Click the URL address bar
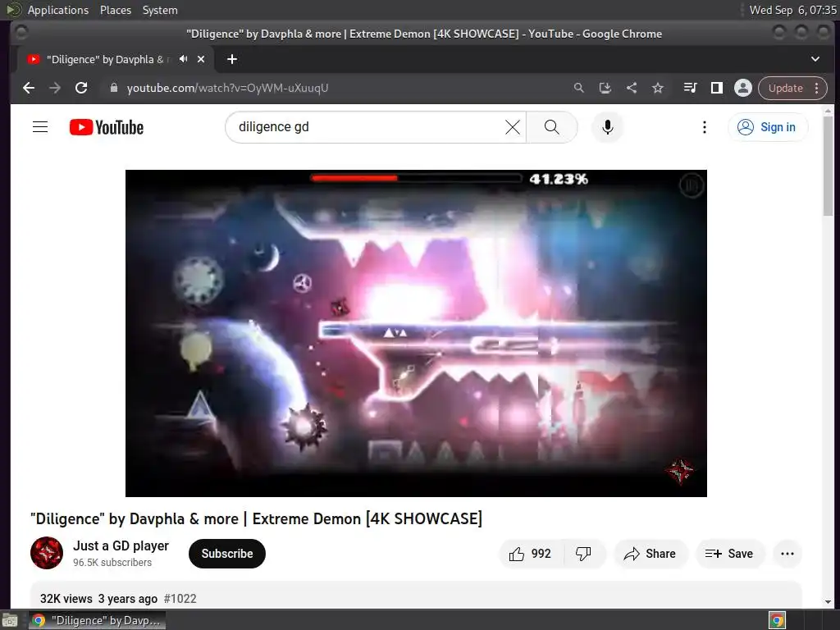Viewport: 840px width, 630px height. [343, 88]
